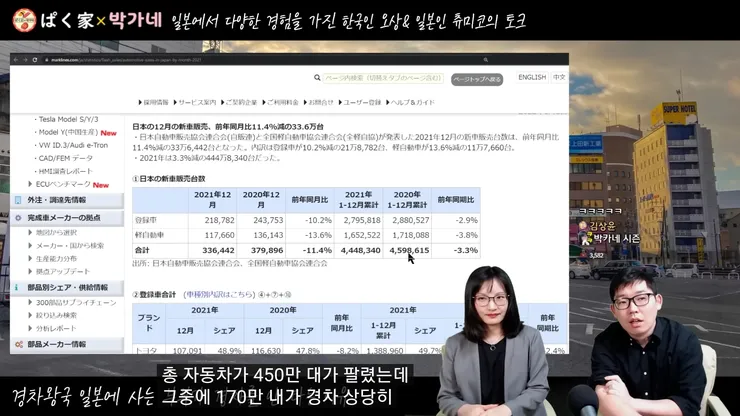
Task: Click トヨタ row value 107,091
Action: (x=187, y=350)
